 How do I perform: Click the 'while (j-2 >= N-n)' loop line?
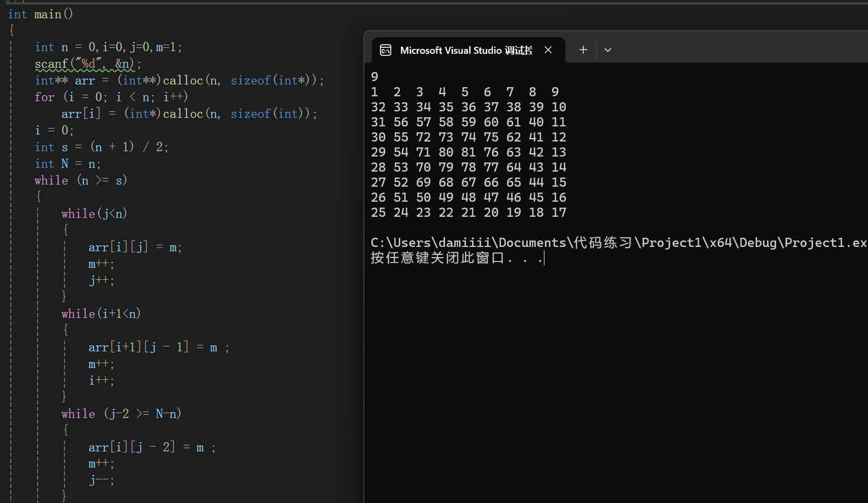121,414
